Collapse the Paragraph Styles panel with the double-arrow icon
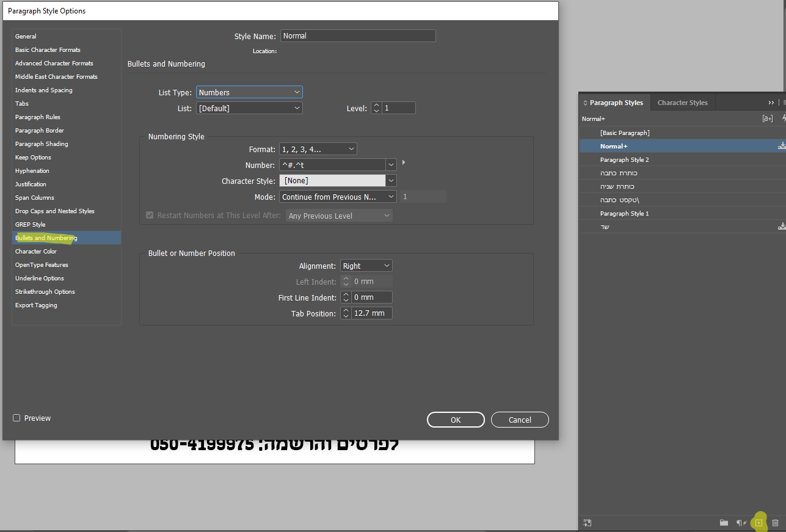786x532 pixels. [771, 103]
